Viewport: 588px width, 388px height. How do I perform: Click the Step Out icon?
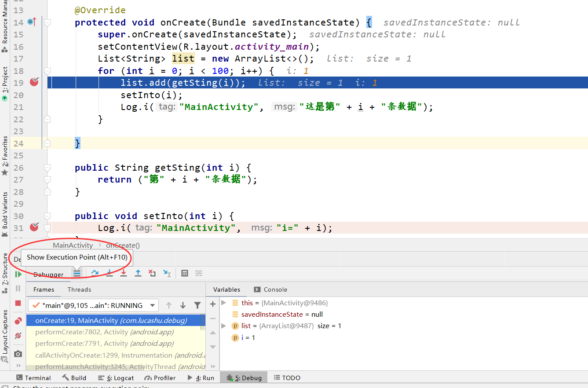[x=138, y=273]
